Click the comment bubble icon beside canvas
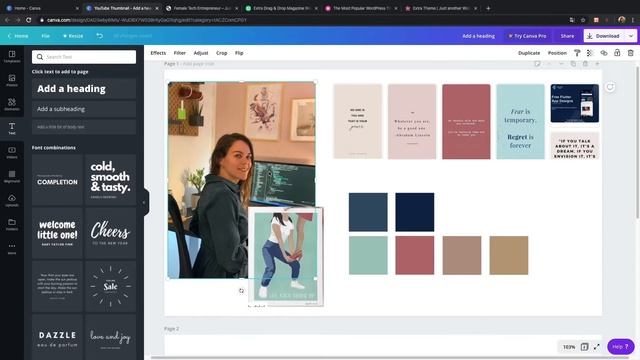The width and height of the screenshot is (640, 360). 610,87
